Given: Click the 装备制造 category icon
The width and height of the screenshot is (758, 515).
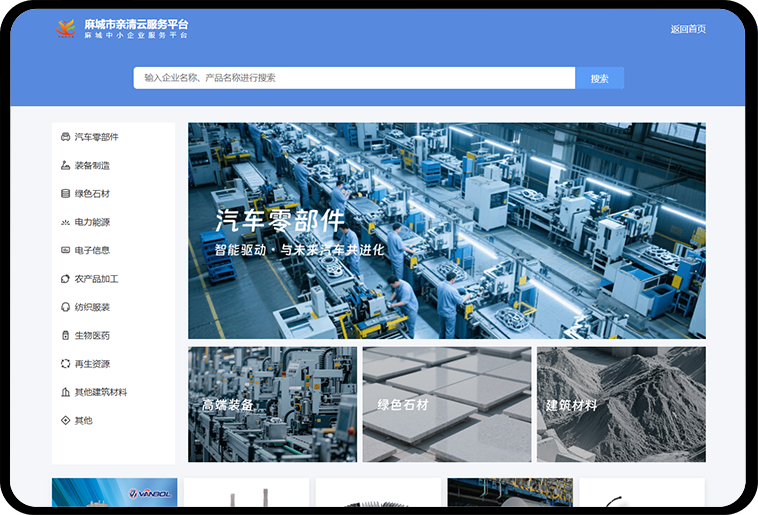Looking at the screenshot, I should coord(65,165).
